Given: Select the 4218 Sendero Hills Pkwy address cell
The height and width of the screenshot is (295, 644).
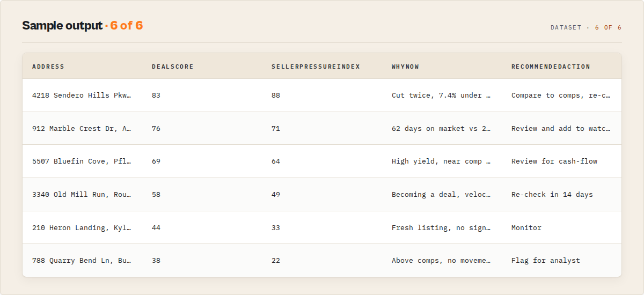Looking at the screenshot, I should click(82, 95).
